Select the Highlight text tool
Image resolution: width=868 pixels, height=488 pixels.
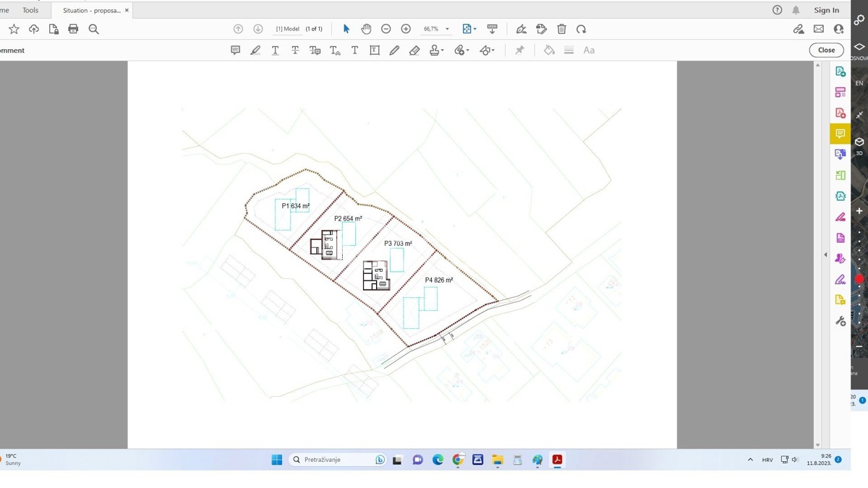tap(255, 50)
